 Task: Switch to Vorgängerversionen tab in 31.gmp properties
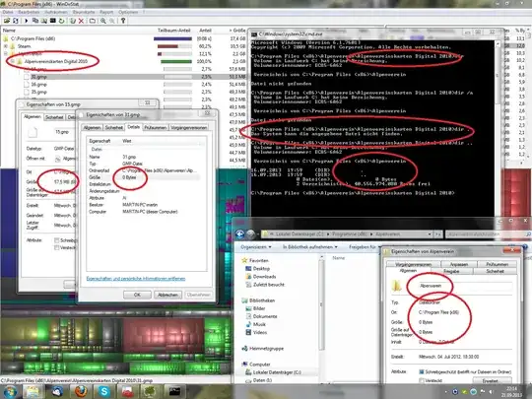(x=188, y=127)
